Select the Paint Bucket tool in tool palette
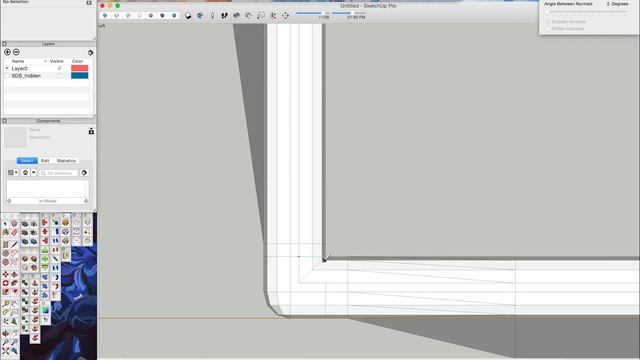The height and width of the screenshot is (360, 640). tap(5, 233)
